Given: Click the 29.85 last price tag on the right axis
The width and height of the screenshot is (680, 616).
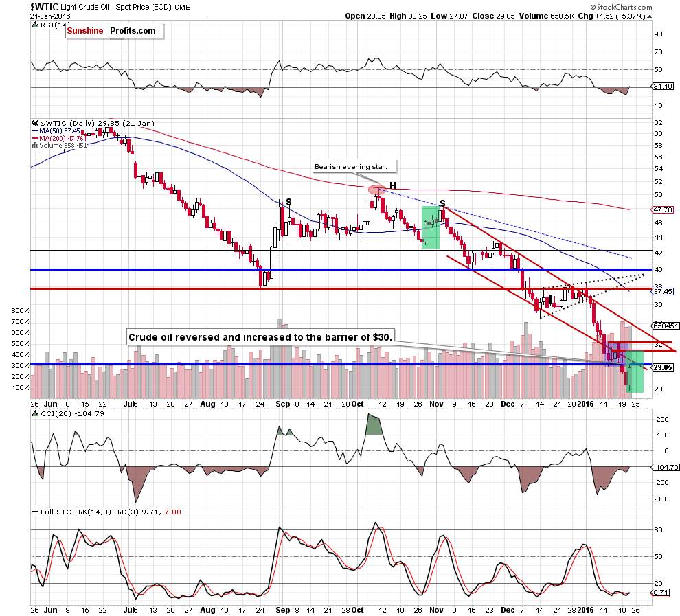Looking at the screenshot, I should pyautogui.click(x=663, y=367).
